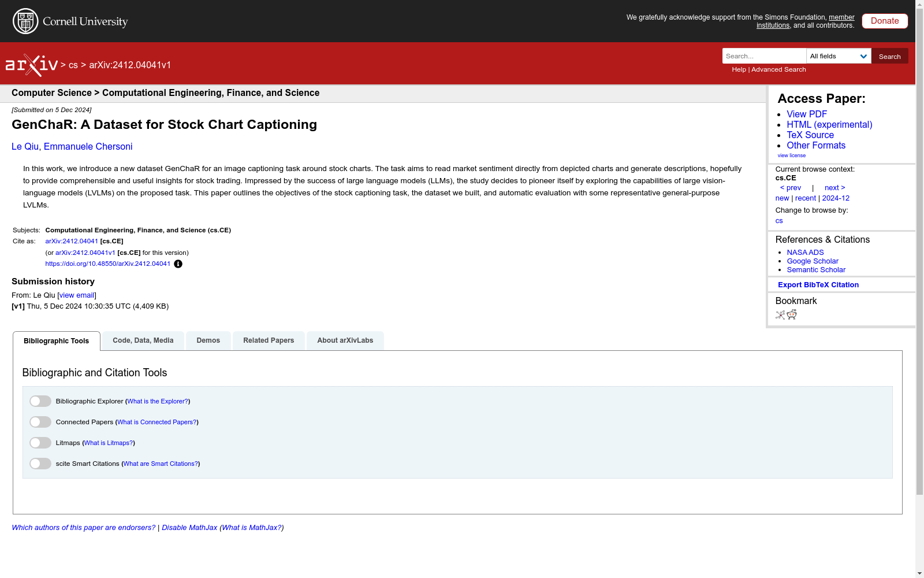Open Google Scholar citations link
The image size is (924, 578).
[813, 261]
